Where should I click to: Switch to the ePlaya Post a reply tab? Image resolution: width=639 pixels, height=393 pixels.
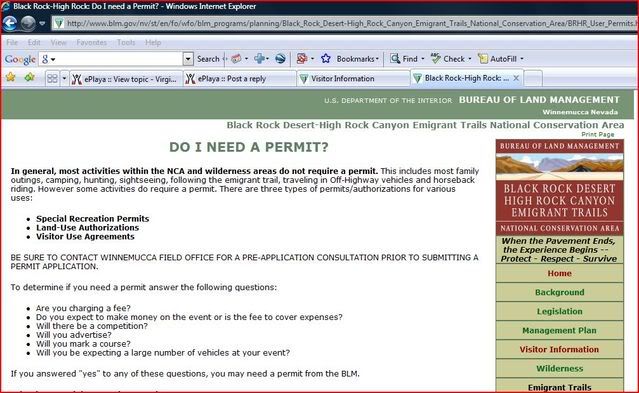240,79
